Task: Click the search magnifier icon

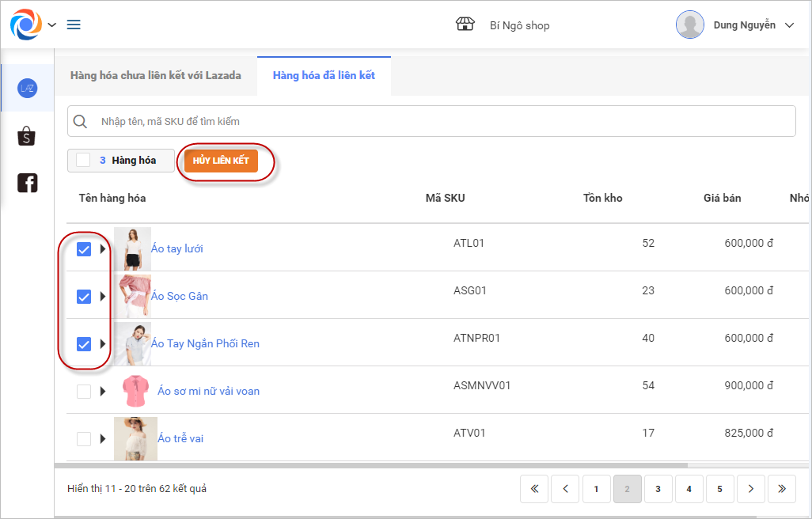Action: [x=80, y=122]
